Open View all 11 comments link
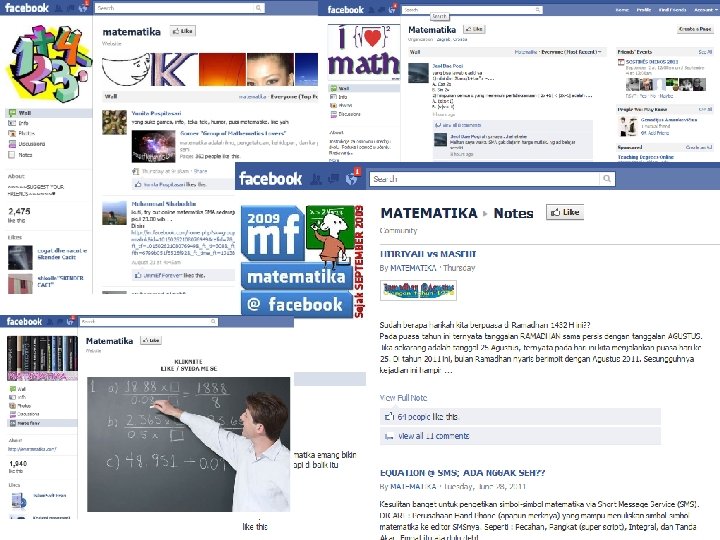 coord(433,436)
